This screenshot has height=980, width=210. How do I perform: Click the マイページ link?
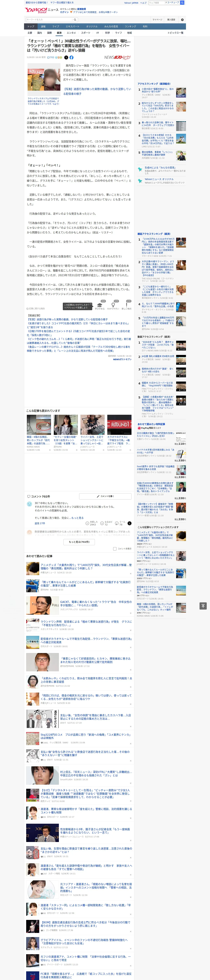pyautogui.click(x=157, y=19)
